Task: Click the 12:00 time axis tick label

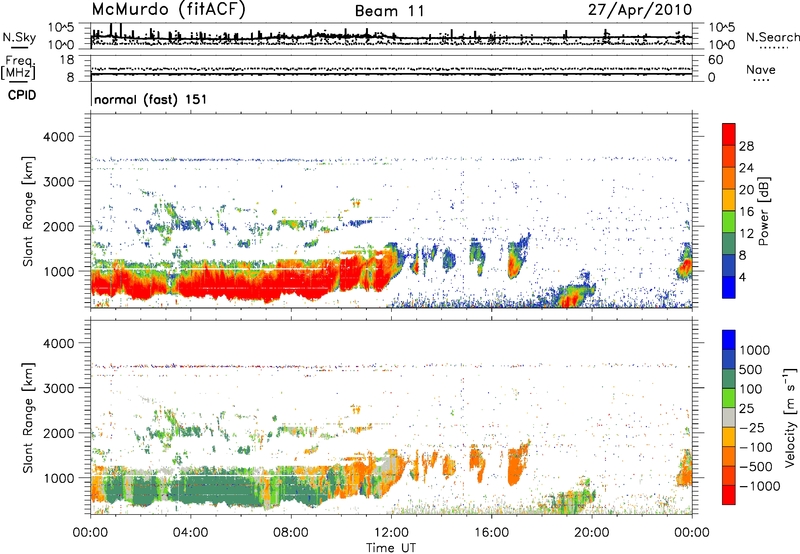Action: tap(391, 533)
